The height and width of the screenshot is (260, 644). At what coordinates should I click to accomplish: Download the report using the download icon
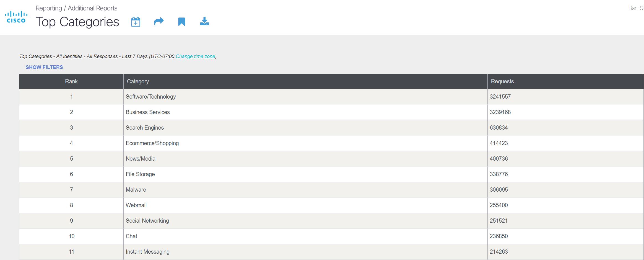tap(204, 21)
